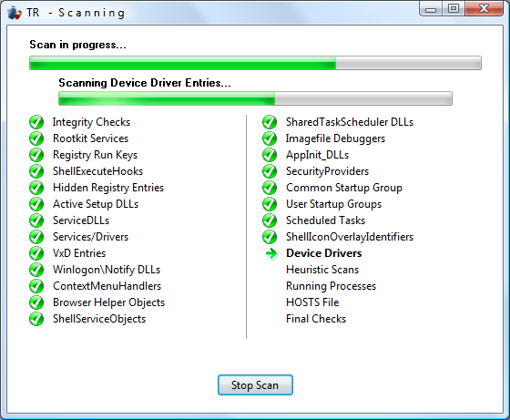Click the green checkmark next to ServiceDLLs
510x420 pixels.
pyautogui.click(x=36, y=220)
